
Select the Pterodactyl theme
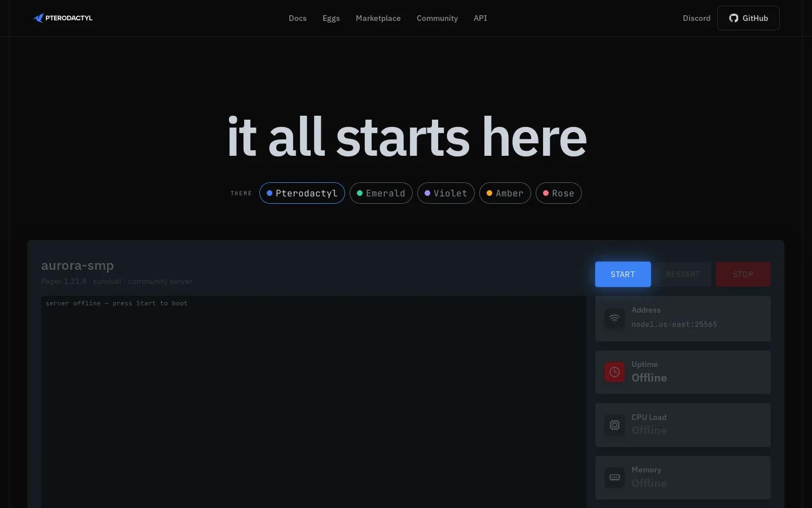[302, 193]
